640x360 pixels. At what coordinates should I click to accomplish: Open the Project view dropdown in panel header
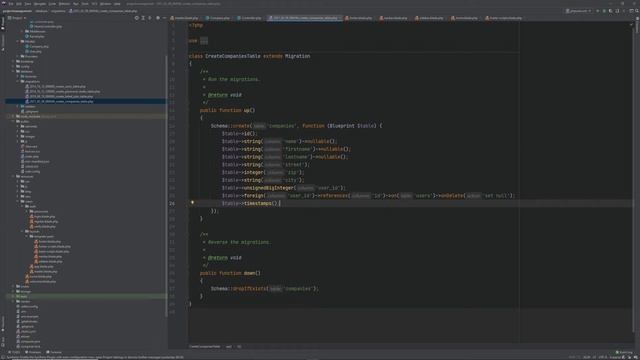click(x=17, y=18)
